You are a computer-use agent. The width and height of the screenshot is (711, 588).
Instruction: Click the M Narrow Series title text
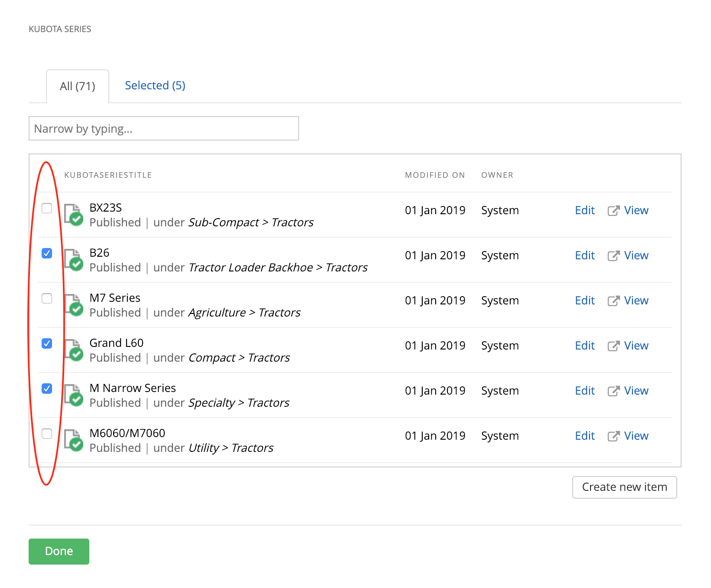[x=133, y=388]
